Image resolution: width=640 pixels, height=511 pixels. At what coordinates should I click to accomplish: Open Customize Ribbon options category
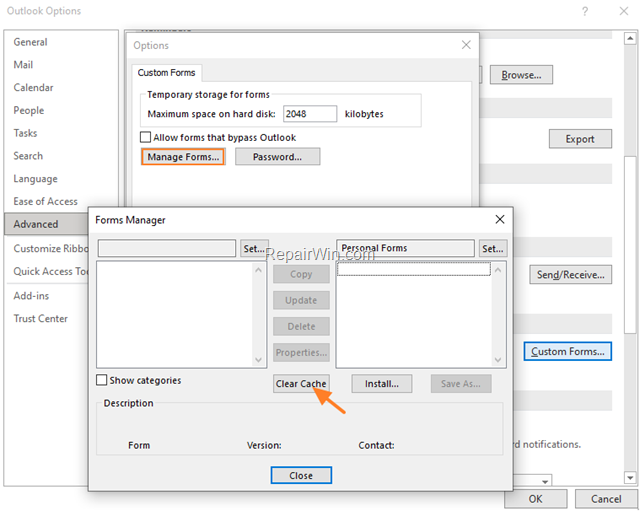(50, 249)
